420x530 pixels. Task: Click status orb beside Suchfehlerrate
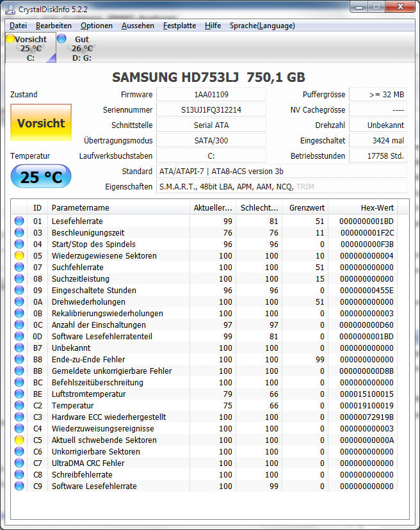pyautogui.click(x=19, y=267)
